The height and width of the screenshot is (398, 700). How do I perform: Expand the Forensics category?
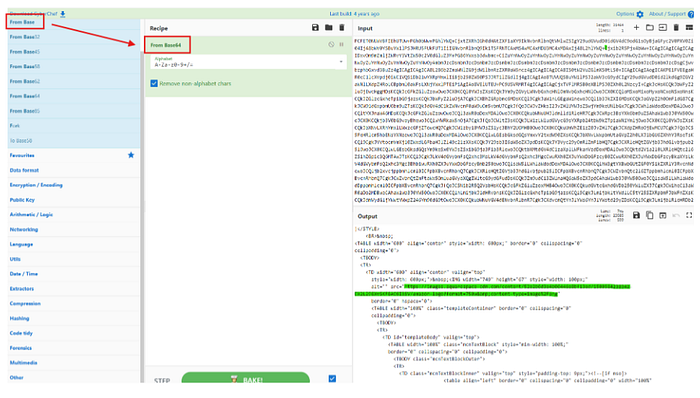click(73, 348)
